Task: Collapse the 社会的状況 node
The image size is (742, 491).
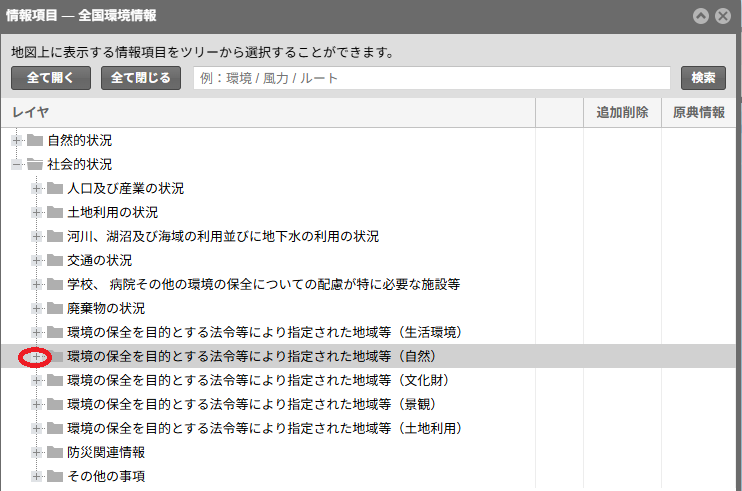Action: (17, 165)
